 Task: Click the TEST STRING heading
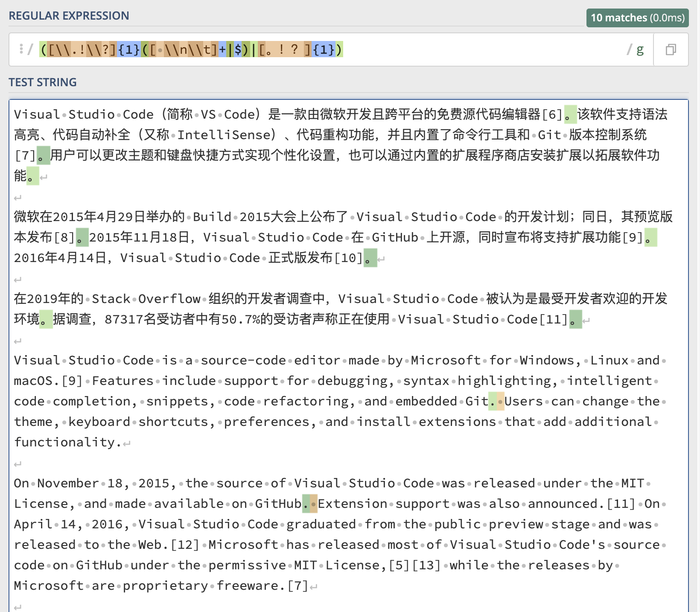click(43, 82)
